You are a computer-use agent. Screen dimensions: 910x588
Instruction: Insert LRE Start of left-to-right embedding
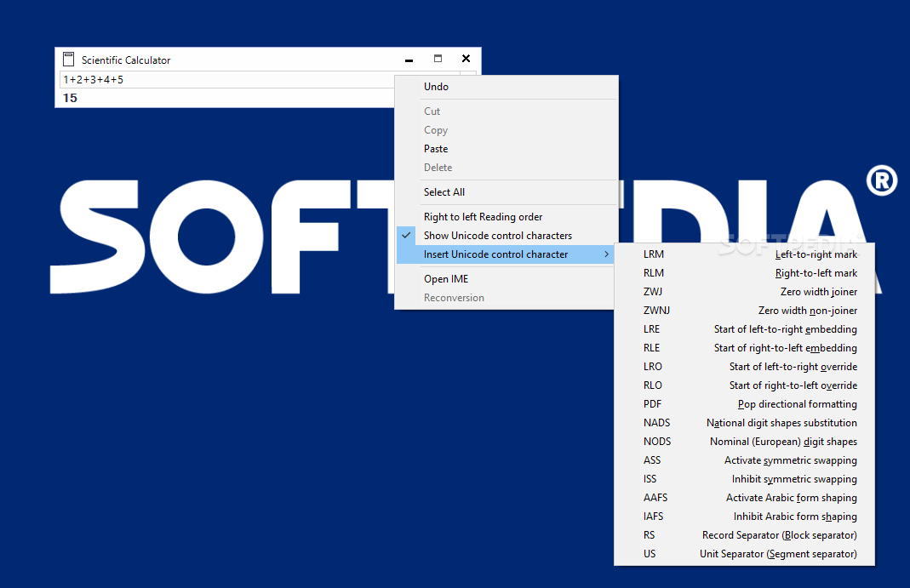pyautogui.click(x=745, y=328)
